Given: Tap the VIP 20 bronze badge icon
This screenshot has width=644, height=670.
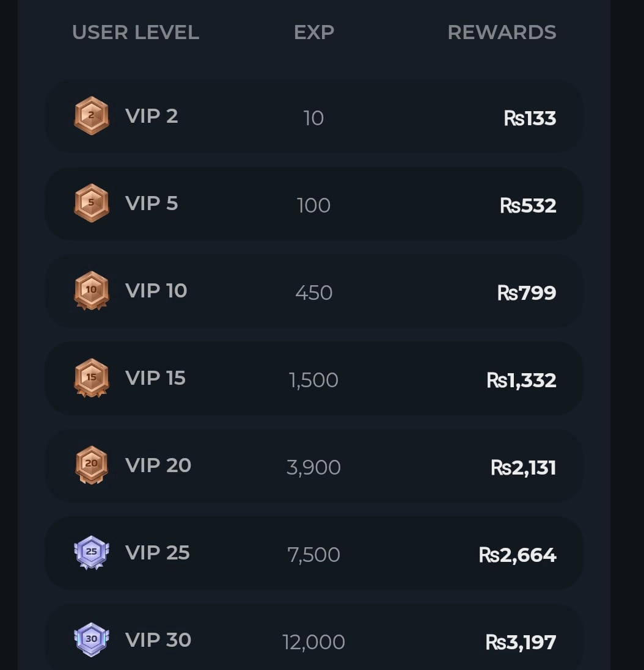Looking at the screenshot, I should pos(92,465).
